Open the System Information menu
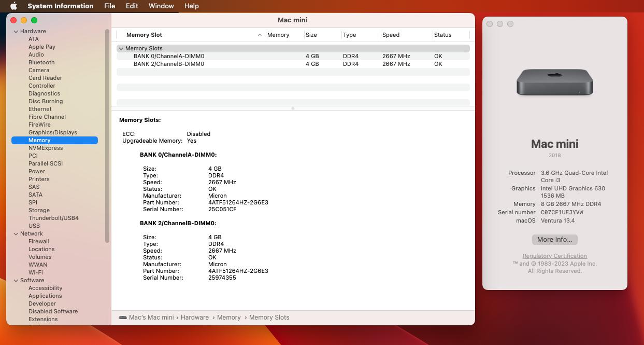This screenshot has width=644, height=345. [61, 6]
